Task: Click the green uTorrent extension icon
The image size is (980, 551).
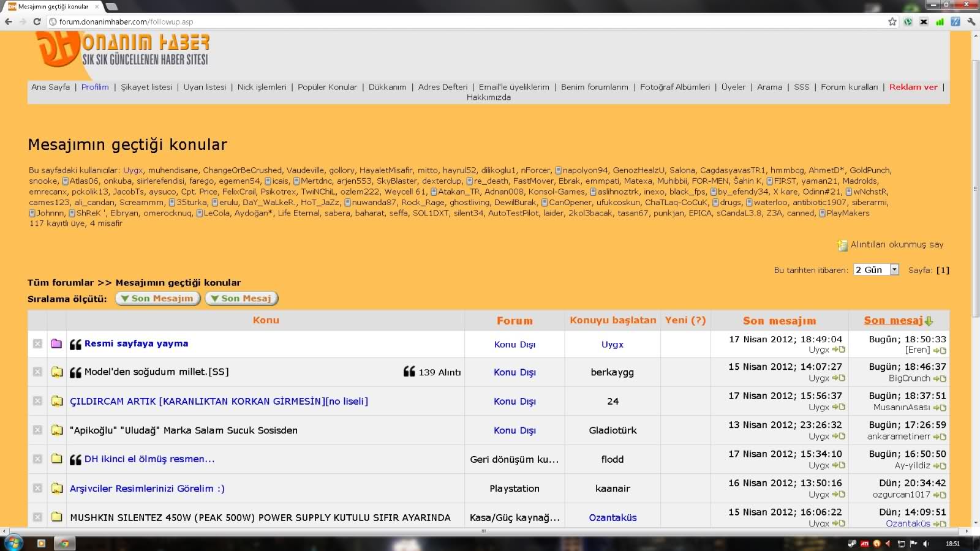Action: click(908, 21)
